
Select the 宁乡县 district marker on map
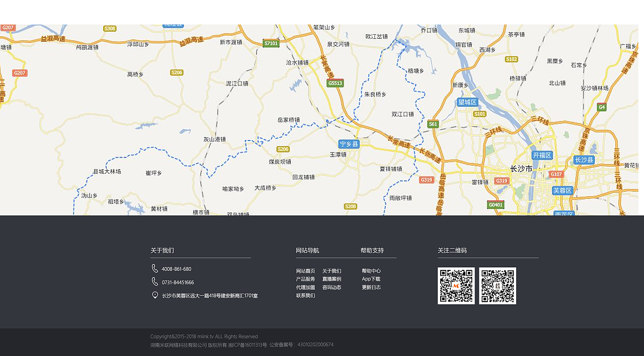[349, 144]
